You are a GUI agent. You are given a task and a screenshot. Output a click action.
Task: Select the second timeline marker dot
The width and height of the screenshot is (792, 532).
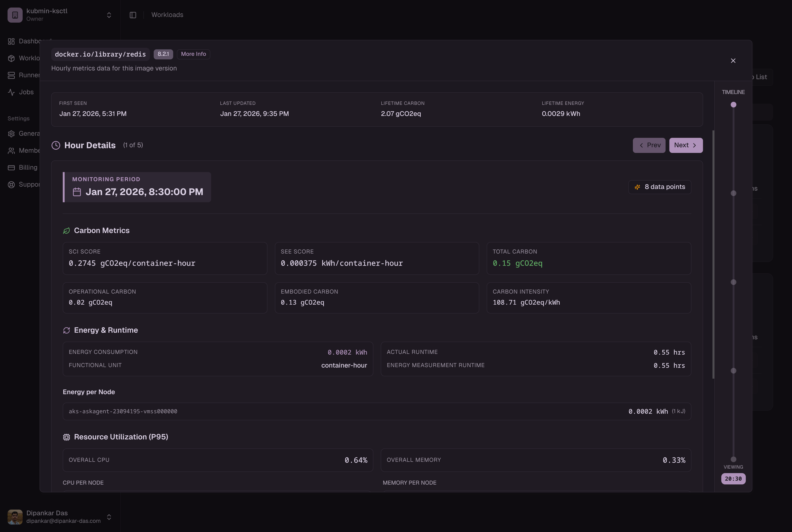pos(733,193)
